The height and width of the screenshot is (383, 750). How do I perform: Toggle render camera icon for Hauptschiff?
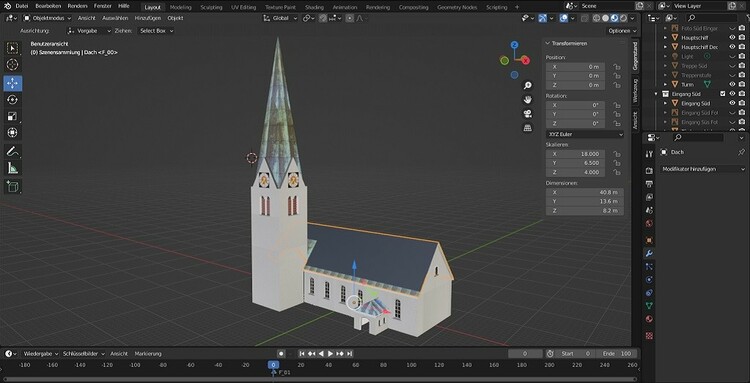(x=742, y=37)
